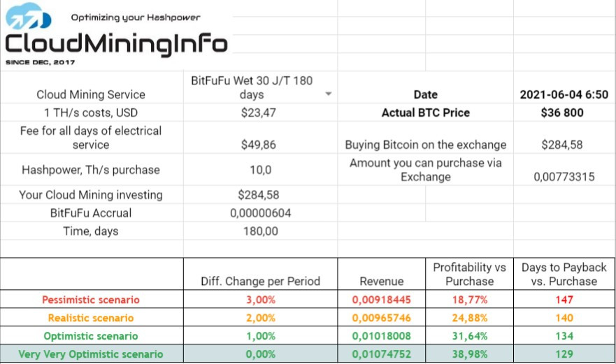
Task: Select 'Very Very Optimistic scenario' row label
Action: pyautogui.click(x=91, y=354)
